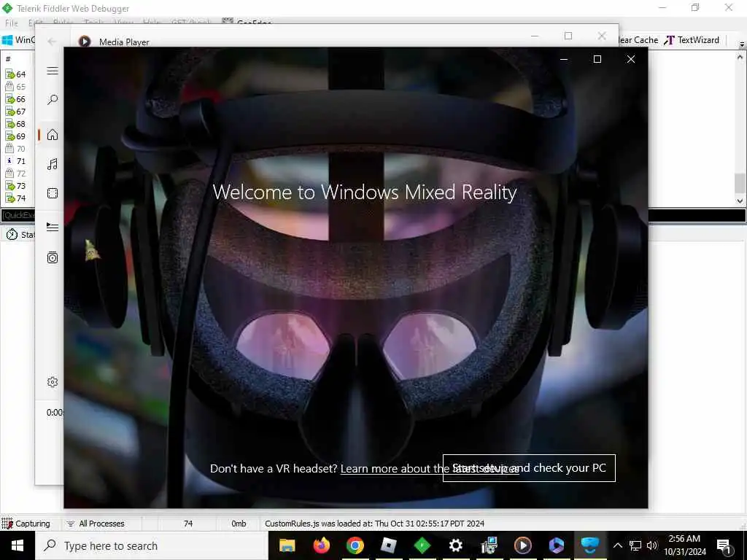Click Start setup and check your PC button
Screen dimensions: 747x560
click(x=529, y=468)
